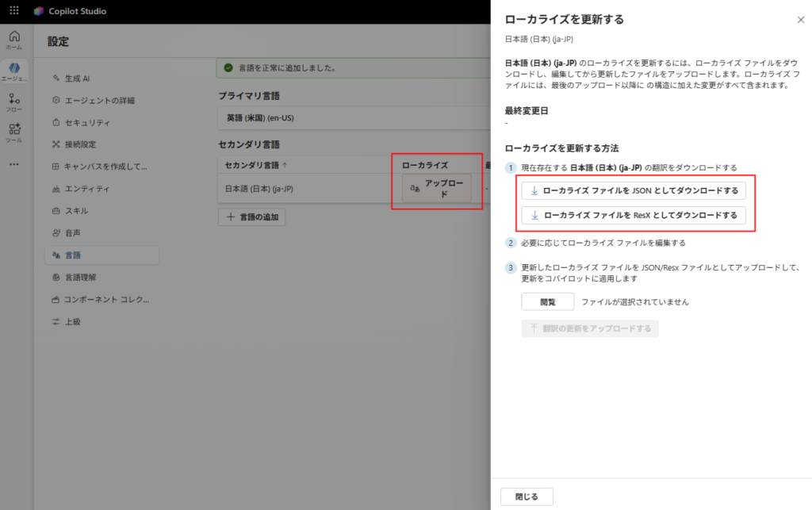Open the app launcher waffle icon

click(x=13, y=11)
